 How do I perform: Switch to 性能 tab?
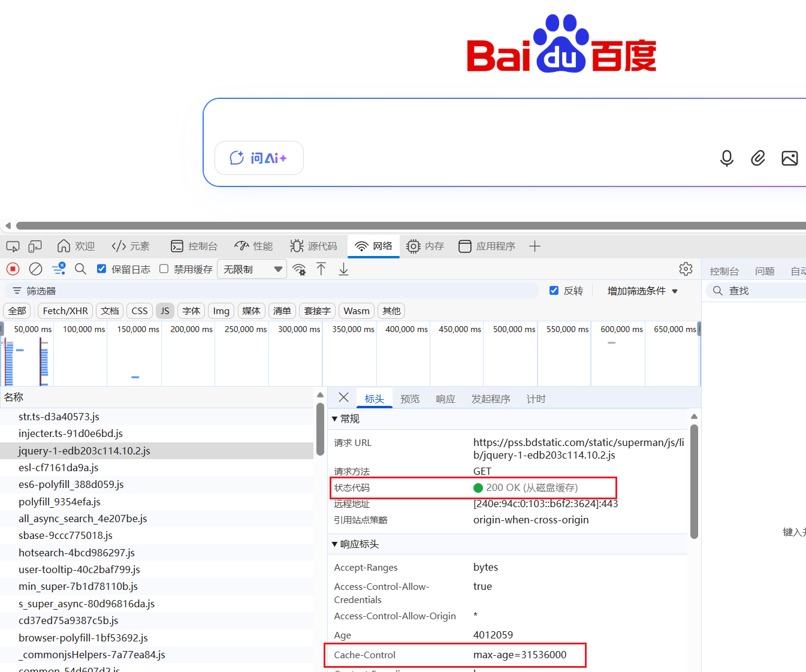point(253,246)
